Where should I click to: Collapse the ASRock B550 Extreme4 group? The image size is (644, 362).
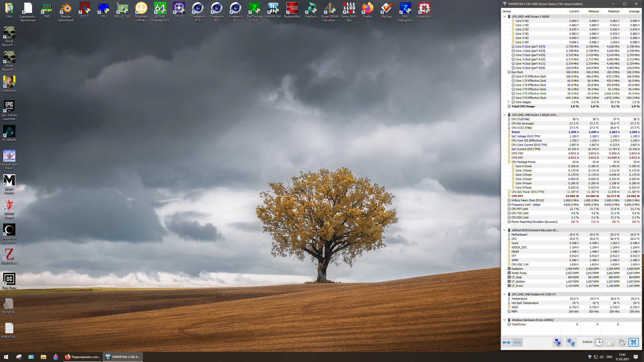(x=504, y=230)
